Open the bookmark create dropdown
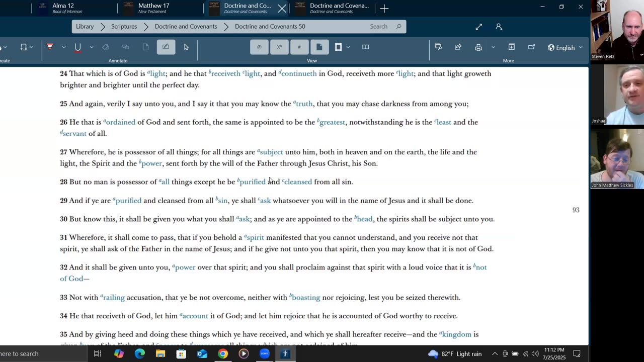The image size is (644, 362). pos(26,47)
